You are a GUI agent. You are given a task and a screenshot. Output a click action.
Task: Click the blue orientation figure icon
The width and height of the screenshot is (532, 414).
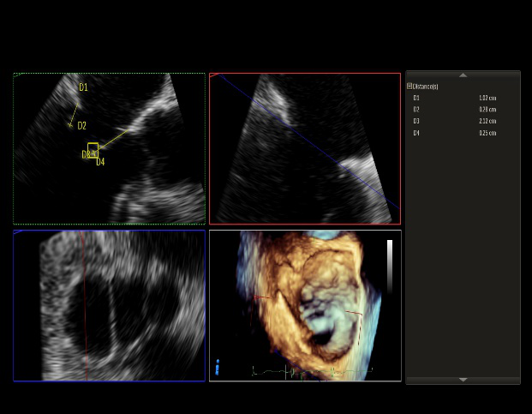pyautogui.click(x=218, y=367)
